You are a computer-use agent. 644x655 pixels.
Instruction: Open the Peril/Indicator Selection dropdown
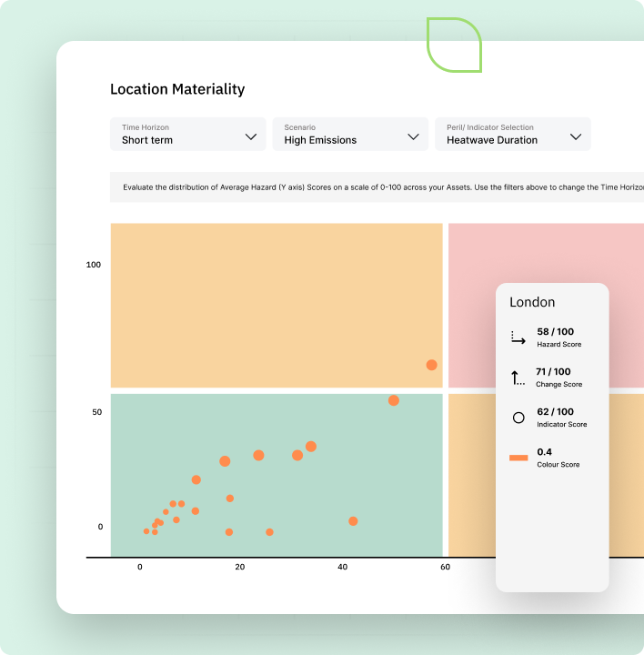point(513,134)
